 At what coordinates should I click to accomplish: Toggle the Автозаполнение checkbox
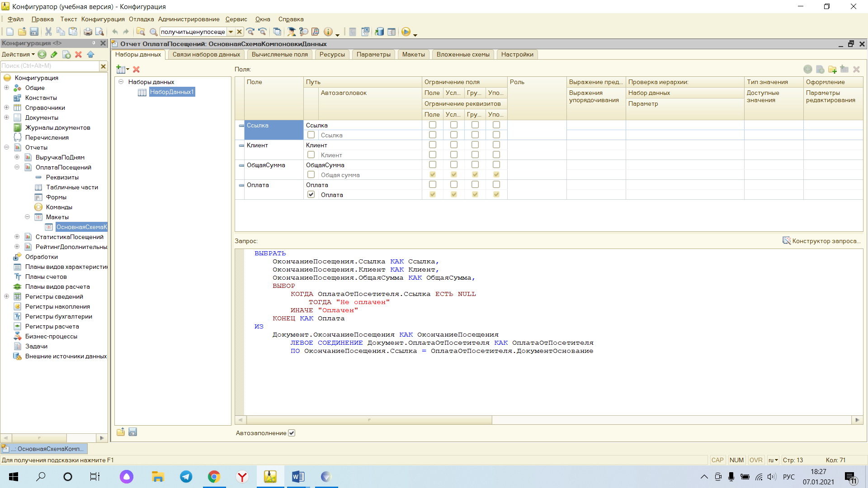[292, 433]
